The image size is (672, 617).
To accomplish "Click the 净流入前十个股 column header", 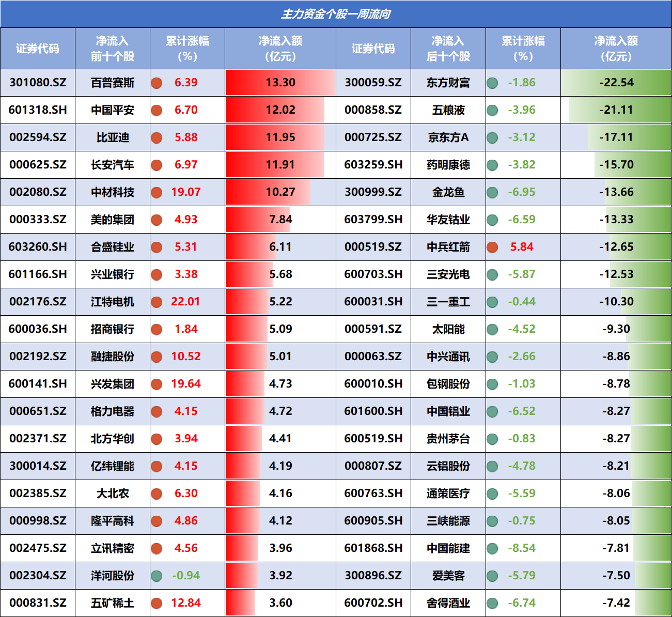I will (x=113, y=49).
